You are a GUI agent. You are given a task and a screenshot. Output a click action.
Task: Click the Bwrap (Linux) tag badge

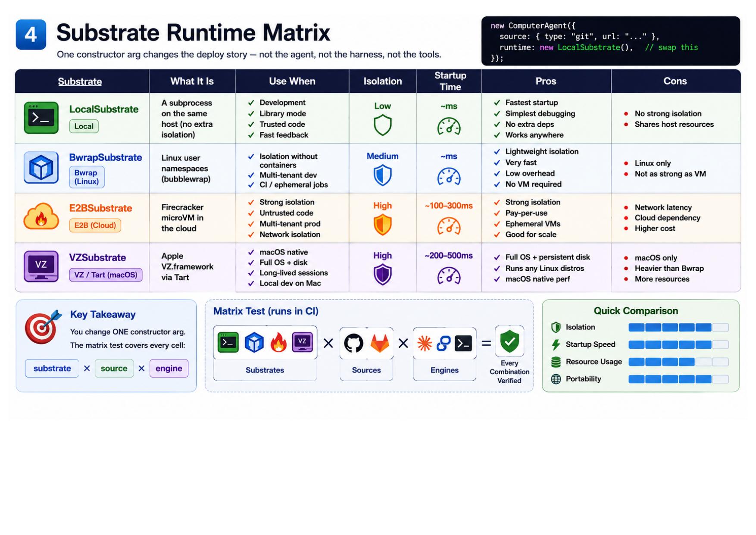pyautogui.click(x=87, y=177)
